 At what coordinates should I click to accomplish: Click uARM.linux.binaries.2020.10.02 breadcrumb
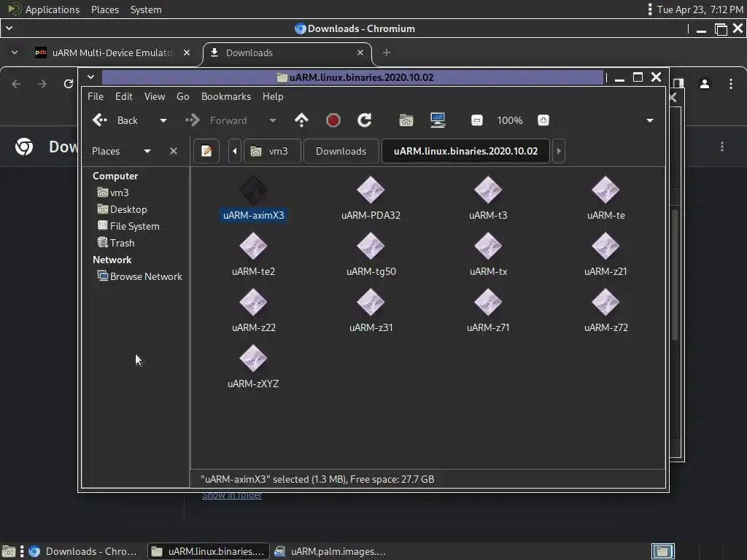click(x=465, y=151)
